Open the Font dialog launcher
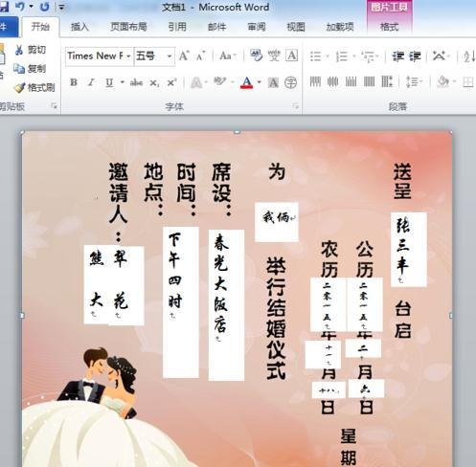 tap(296, 106)
